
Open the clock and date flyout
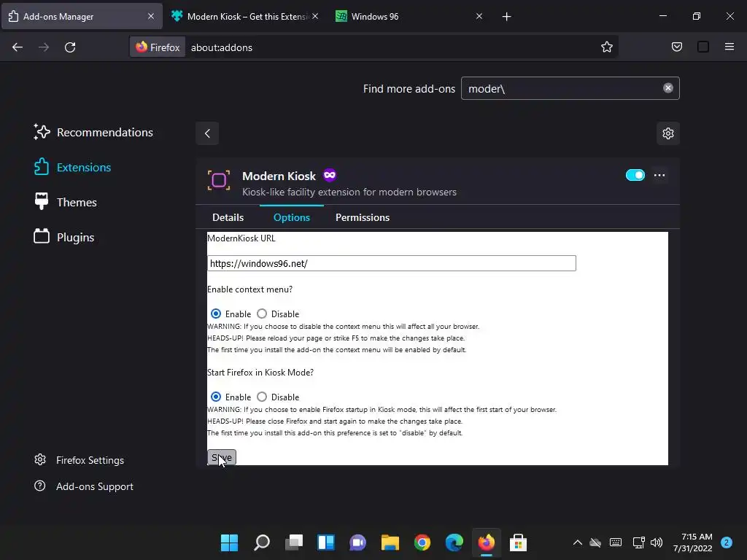pos(693,542)
